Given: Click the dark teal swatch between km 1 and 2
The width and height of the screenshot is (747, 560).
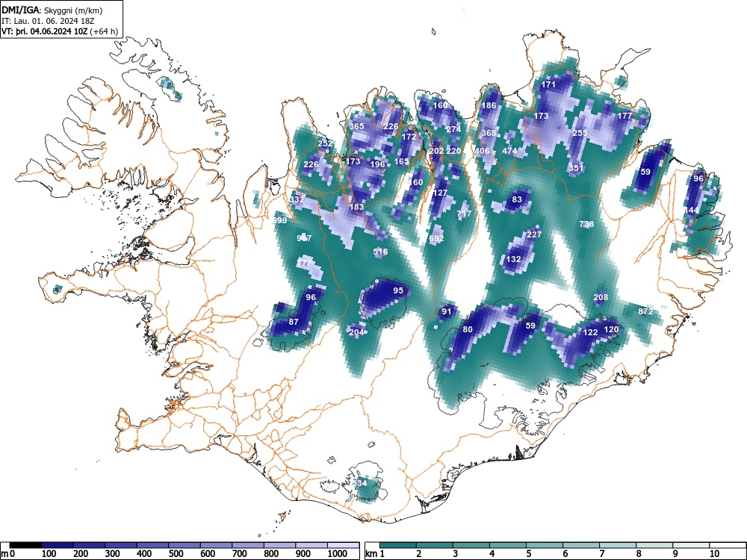Looking at the screenshot, I should click(398, 545).
